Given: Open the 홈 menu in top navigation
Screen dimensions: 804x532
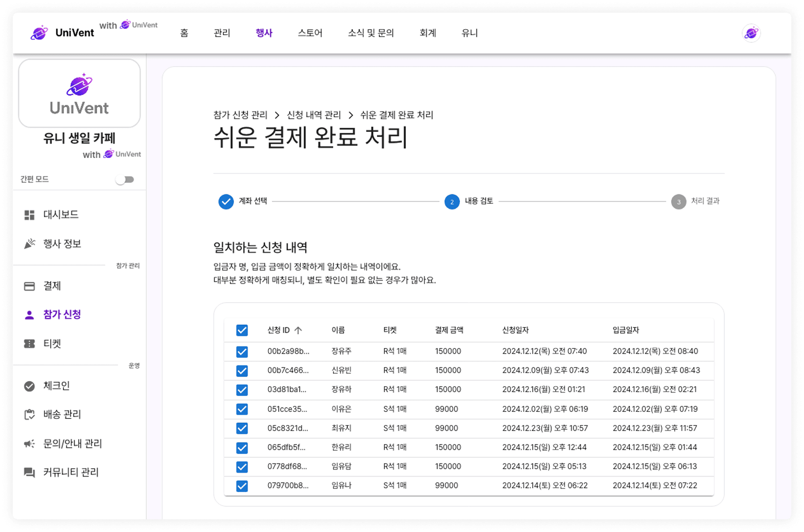Looking at the screenshot, I should [x=184, y=33].
